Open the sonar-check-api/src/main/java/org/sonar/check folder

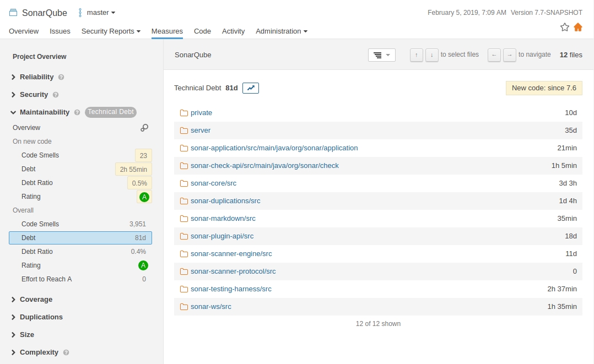click(x=265, y=166)
